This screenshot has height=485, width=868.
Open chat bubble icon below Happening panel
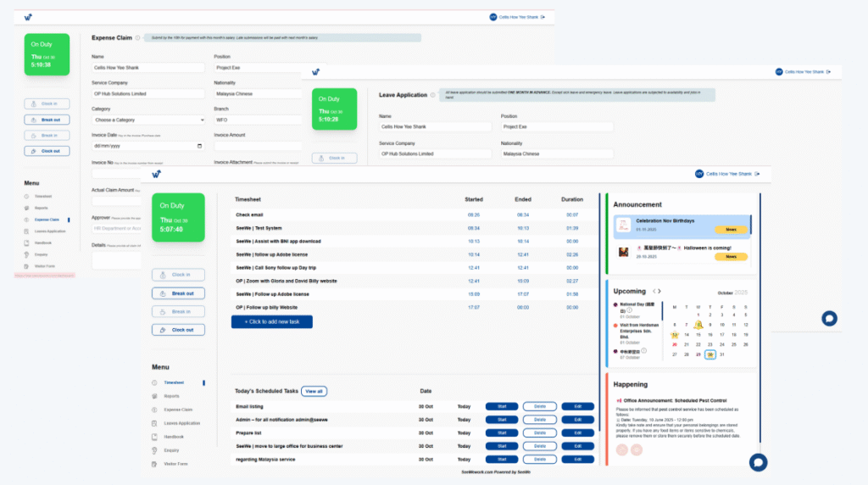pyautogui.click(x=758, y=462)
